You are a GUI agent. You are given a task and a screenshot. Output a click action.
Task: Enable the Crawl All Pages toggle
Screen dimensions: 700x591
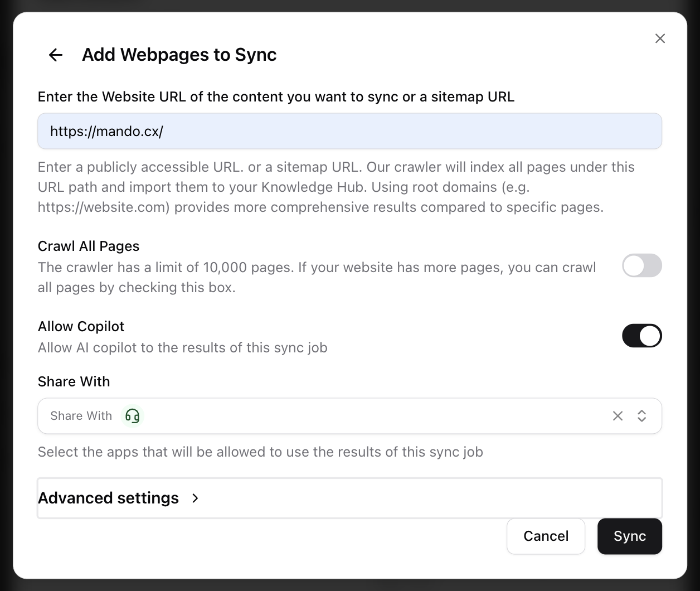[x=641, y=265]
